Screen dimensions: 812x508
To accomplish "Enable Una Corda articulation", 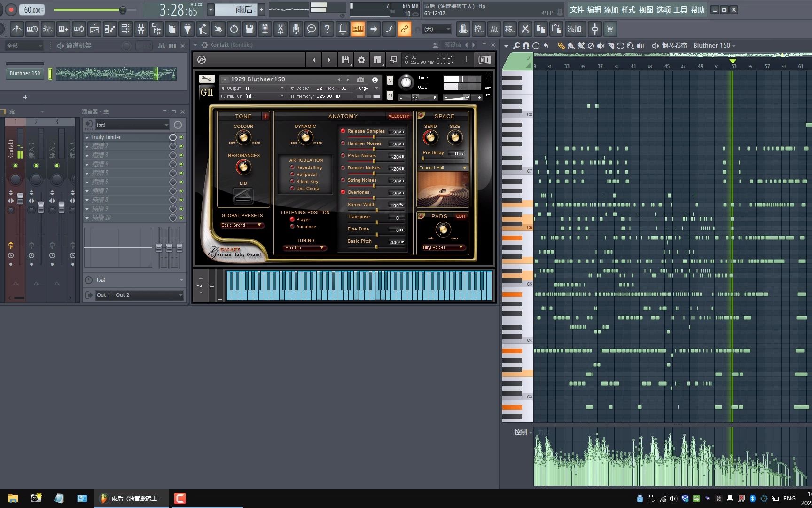I will tap(292, 189).
